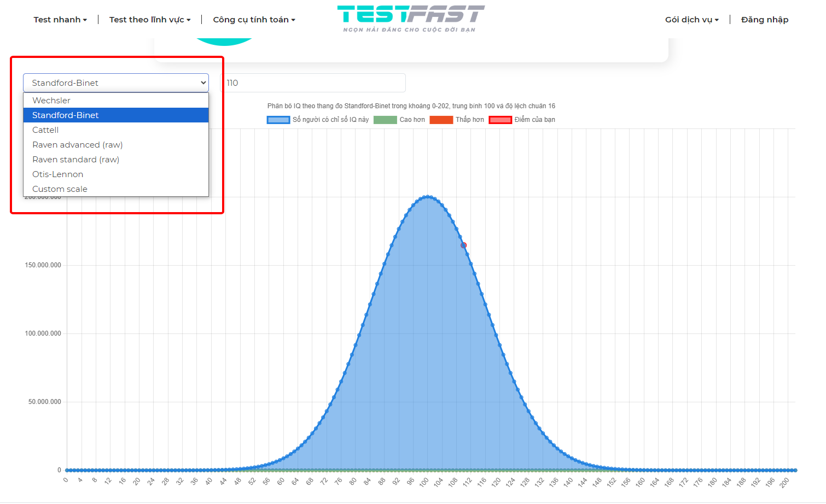This screenshot has height=504, width=826.
Task: Click the IQ score input field
Action: pyautogui.click(x=313, y=83)
